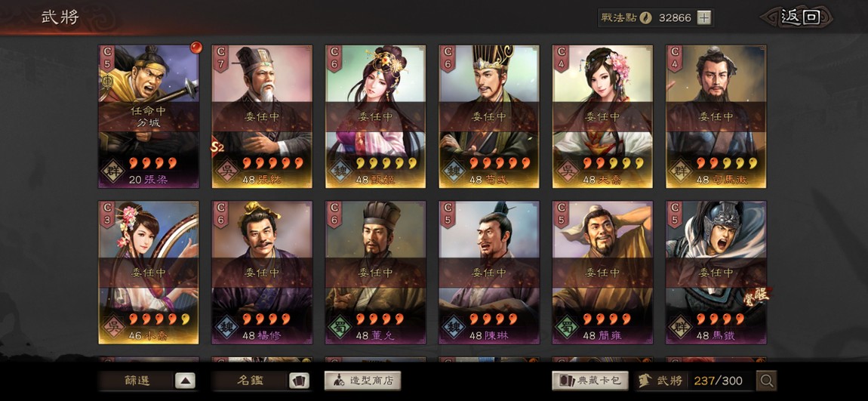Expand the 篩選 filter arrow
Screen dimensions: 868x401
(x=185, y=381)
